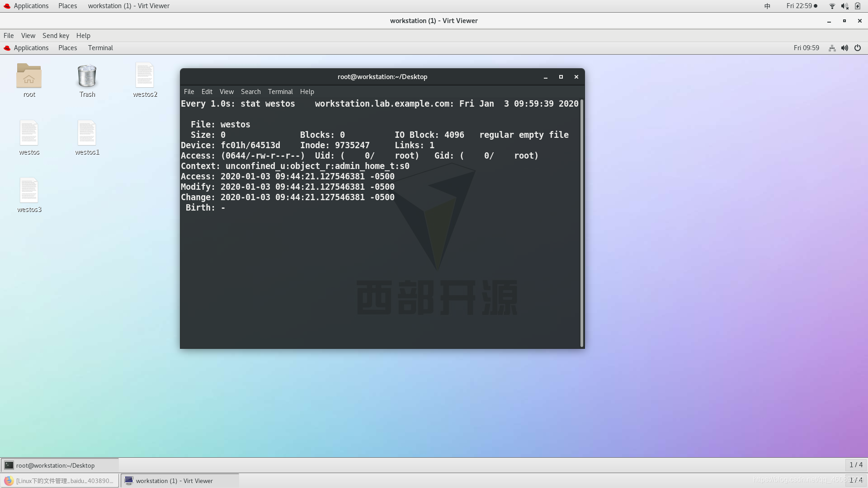This screenshot has width=868, height=488.
Task: Click the "Change:" timestamp line
Action: [x=288, y=197]
